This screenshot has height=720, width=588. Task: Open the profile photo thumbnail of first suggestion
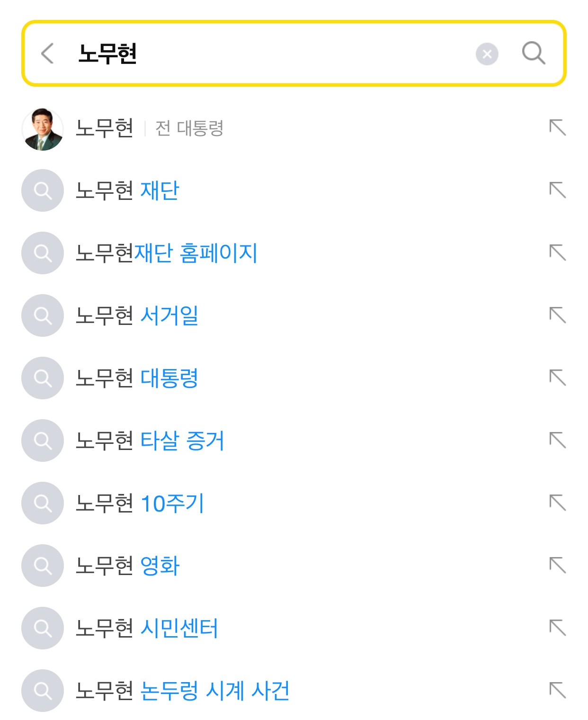(x=43, y=129)
